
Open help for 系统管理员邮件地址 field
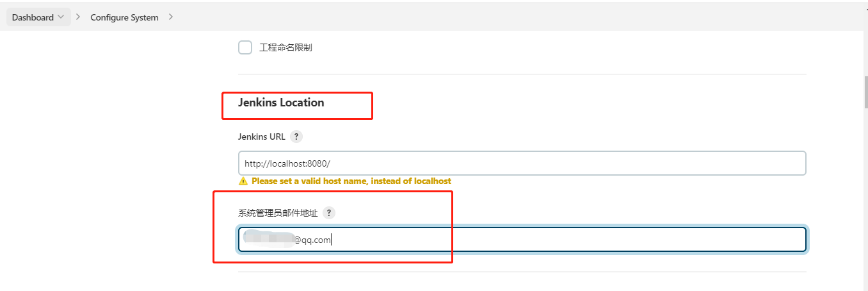click(x=328, y=213)
